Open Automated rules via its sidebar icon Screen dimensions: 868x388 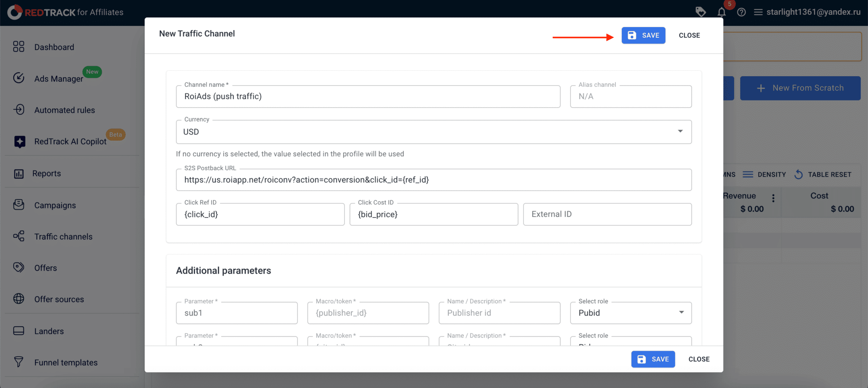(x=19, y=110)
